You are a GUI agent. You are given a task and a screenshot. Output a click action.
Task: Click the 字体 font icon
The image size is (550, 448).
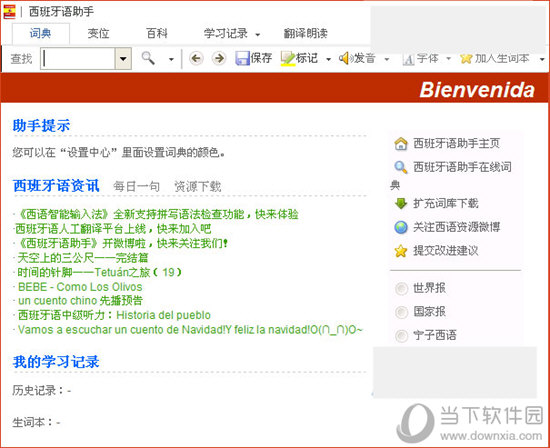click(409, 59)
